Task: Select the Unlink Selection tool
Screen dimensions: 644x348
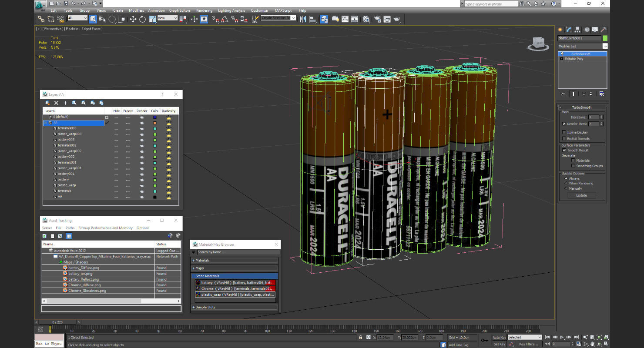Action: click(x=51, y=19)
